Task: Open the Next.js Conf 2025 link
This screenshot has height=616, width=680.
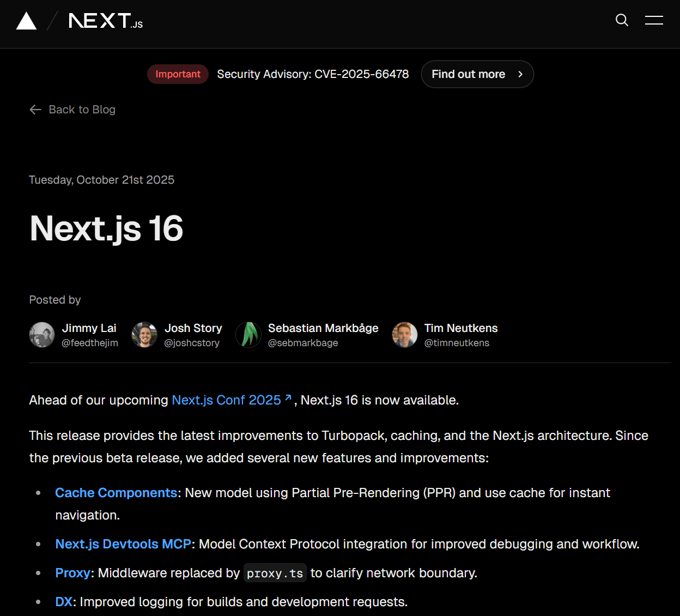Action: pos(226,400)
